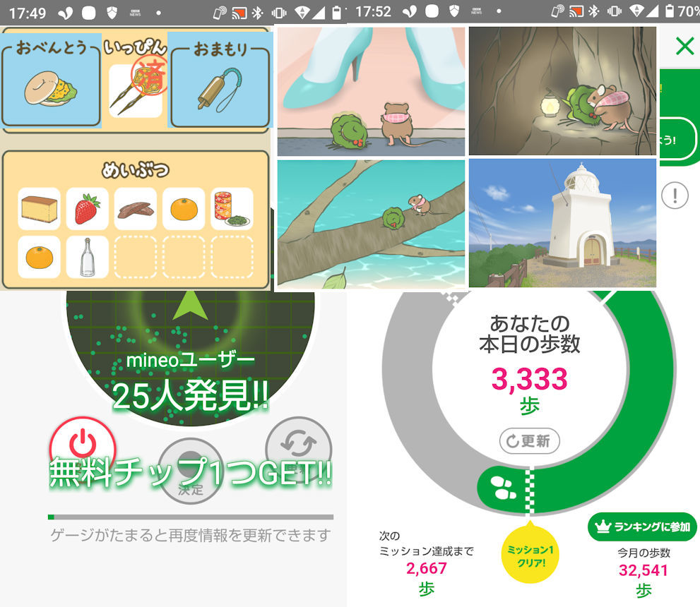700x607 pixels.
Task: Choose the orange next to the tea tin
Action: tap(184, 209)
